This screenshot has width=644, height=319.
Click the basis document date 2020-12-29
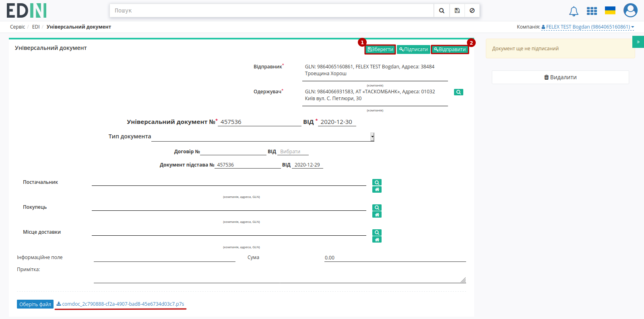tap(308, 165)
